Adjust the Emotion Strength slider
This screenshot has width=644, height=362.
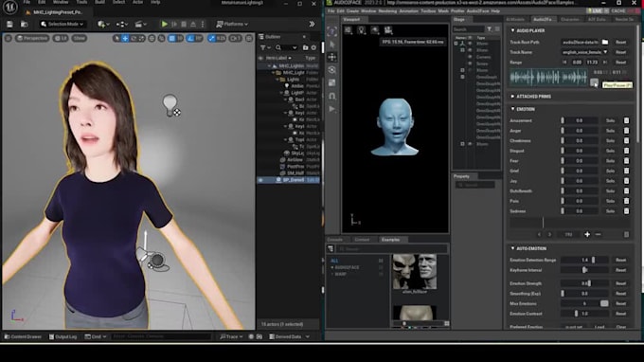coord(585,283)
